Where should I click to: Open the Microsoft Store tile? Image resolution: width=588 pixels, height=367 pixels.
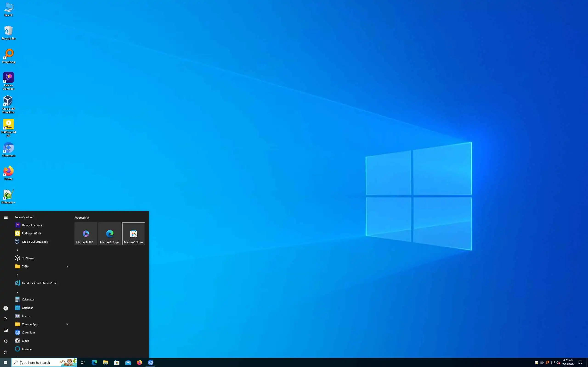point(133,234)
